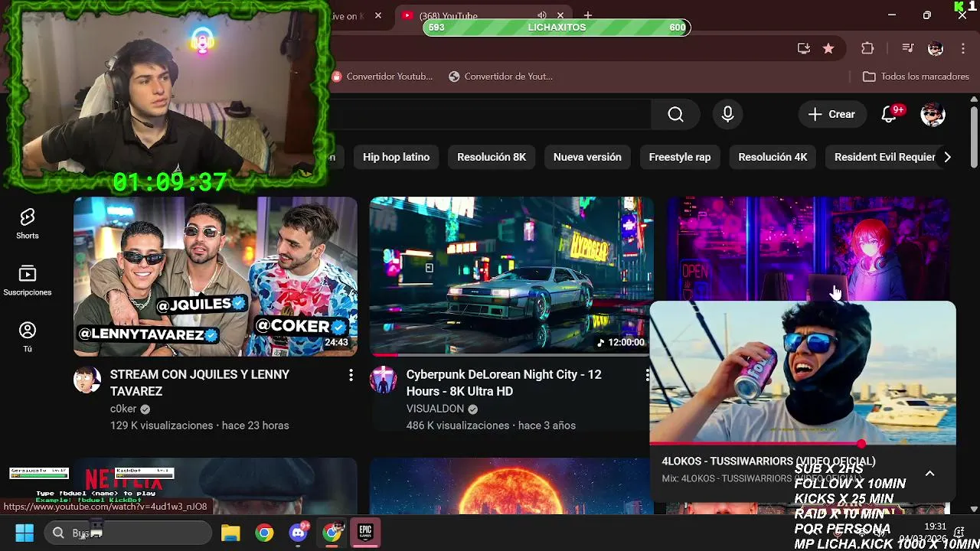Open Chrome media control icon
This screenshot has height=551, width=980.
click(x=908, y=48)
